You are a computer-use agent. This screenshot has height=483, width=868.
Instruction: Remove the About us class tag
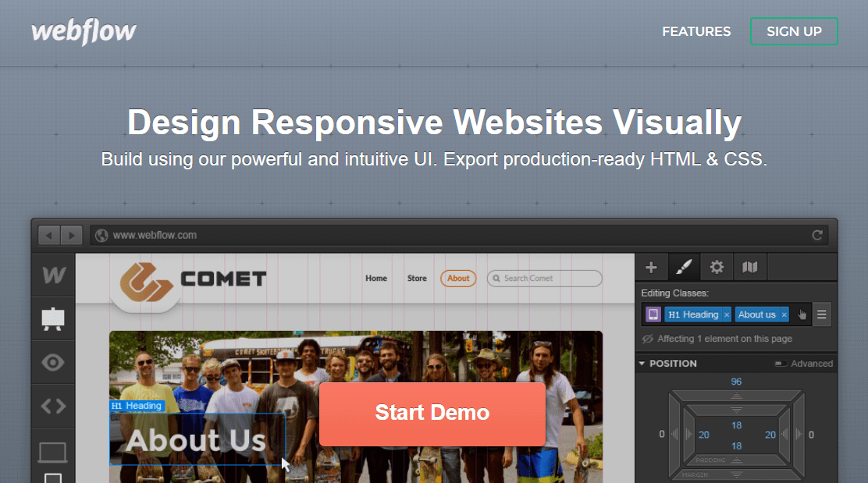784,314
